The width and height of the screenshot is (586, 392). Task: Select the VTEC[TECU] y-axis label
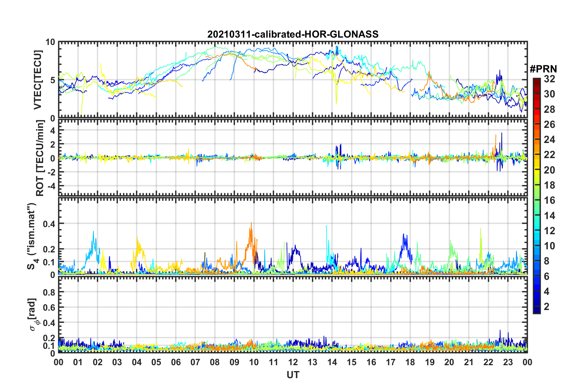[37, 80]
